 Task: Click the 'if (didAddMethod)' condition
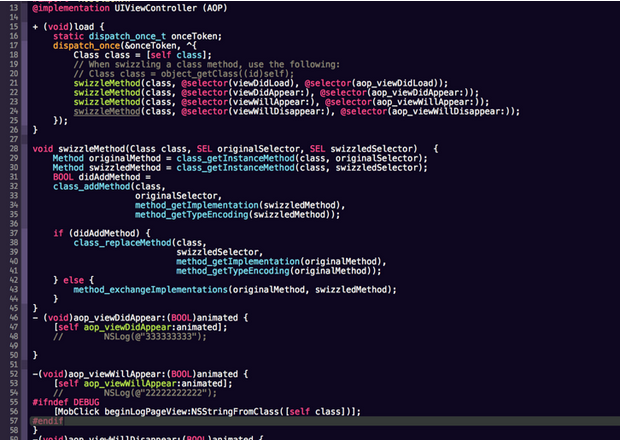tap(96, 234)
